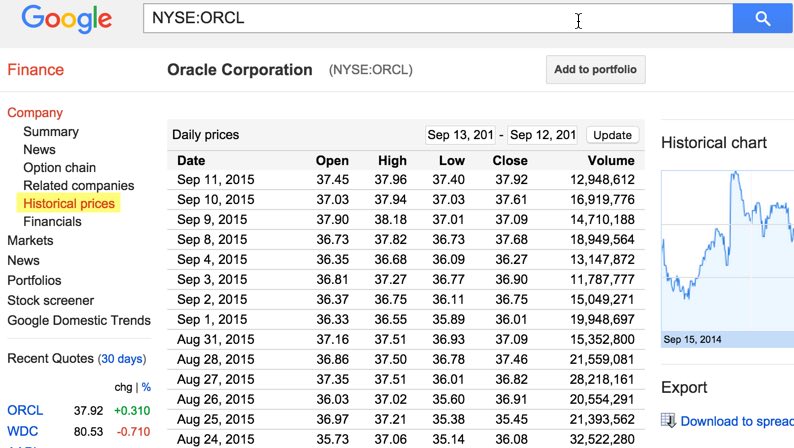Open the Related companies page
Viewport: 794px width, 448px height.
point(78,185)
